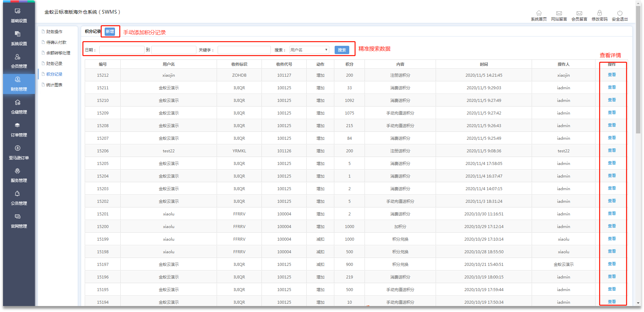Click the 关键字 keyword input field
Viewport: 644px width, 312px height.
coord(244,50)
